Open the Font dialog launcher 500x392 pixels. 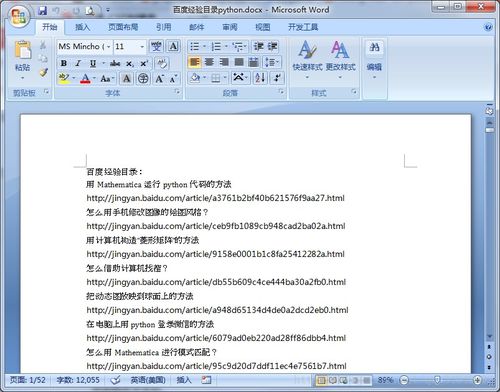pyautogui.click(x=177, y=92)
